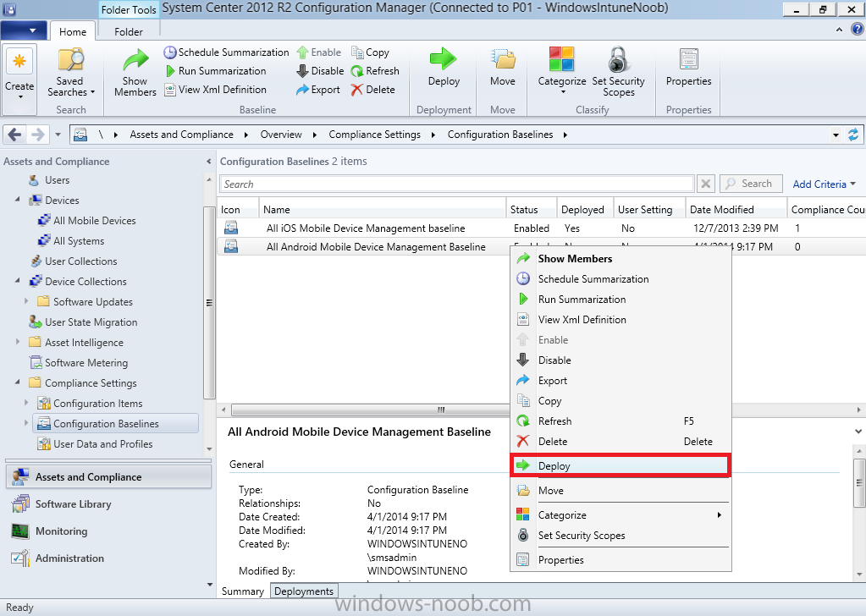
Task: Choose Properties in the context menu
Action: pyautogui.click(x=621, y=559)
